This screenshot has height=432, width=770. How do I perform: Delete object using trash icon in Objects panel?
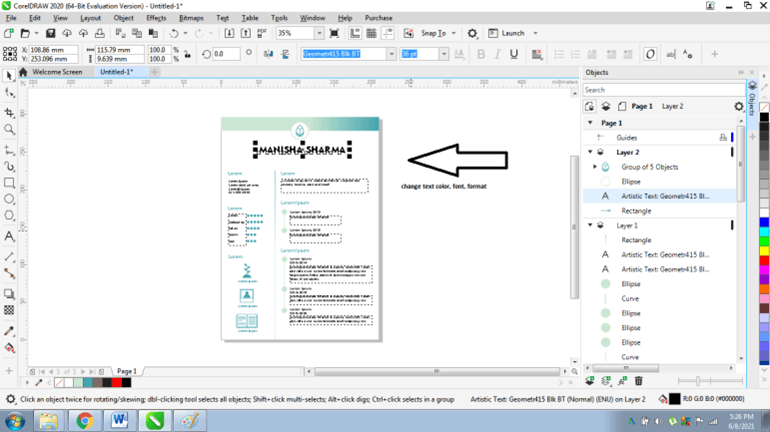point(638,381)
